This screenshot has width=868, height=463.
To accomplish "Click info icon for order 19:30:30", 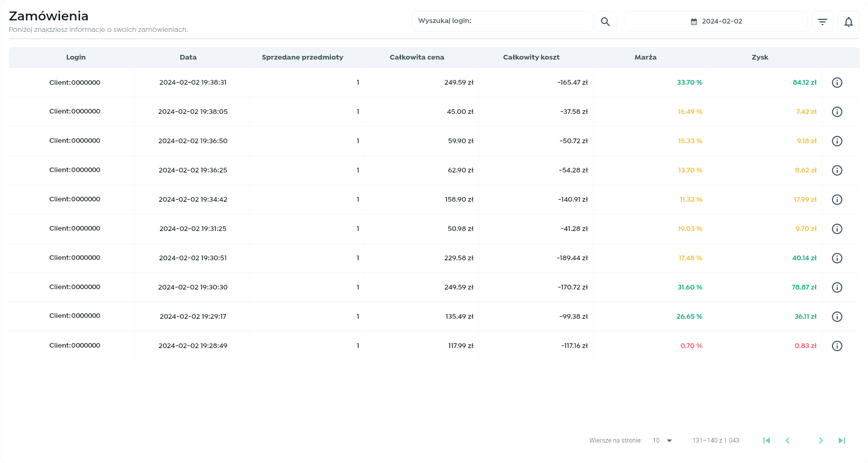I will 837,287.
